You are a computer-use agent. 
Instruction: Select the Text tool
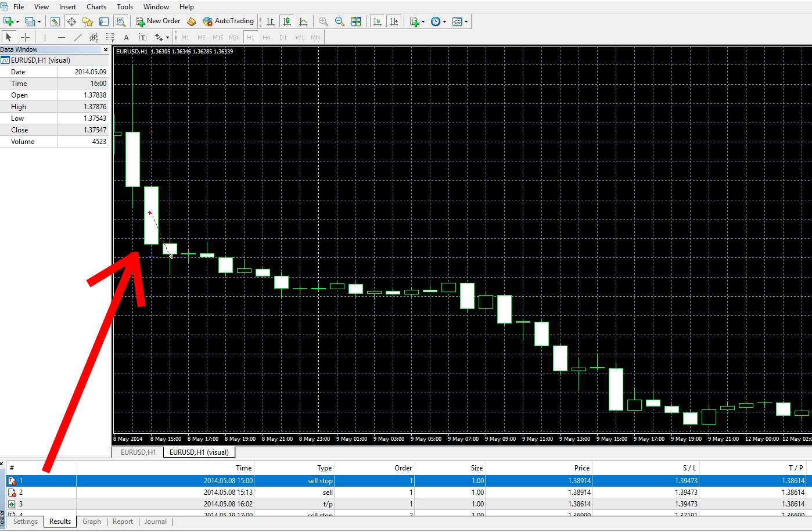point(126,37)
